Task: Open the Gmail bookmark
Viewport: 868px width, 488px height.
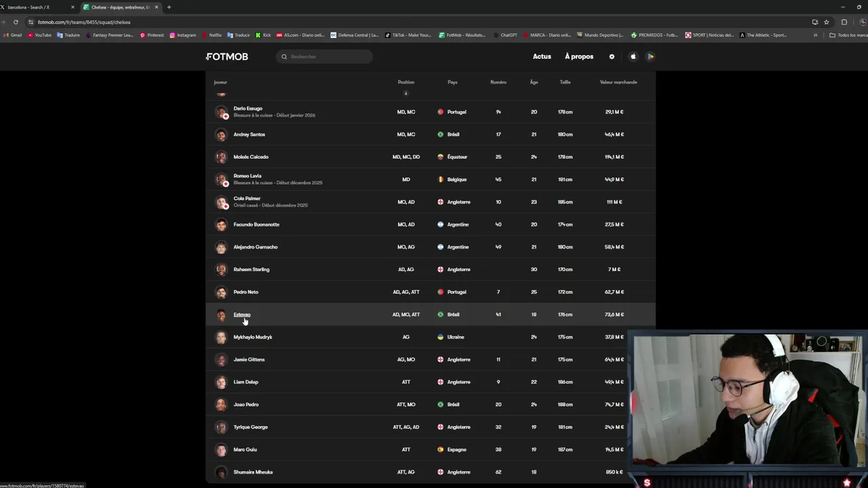Action: point(13,35)
